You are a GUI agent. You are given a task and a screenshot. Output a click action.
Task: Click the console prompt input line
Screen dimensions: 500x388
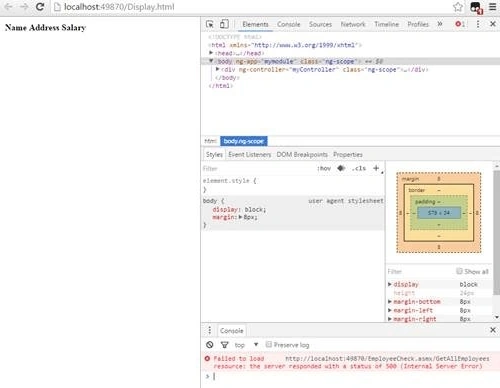click(350, 376)
